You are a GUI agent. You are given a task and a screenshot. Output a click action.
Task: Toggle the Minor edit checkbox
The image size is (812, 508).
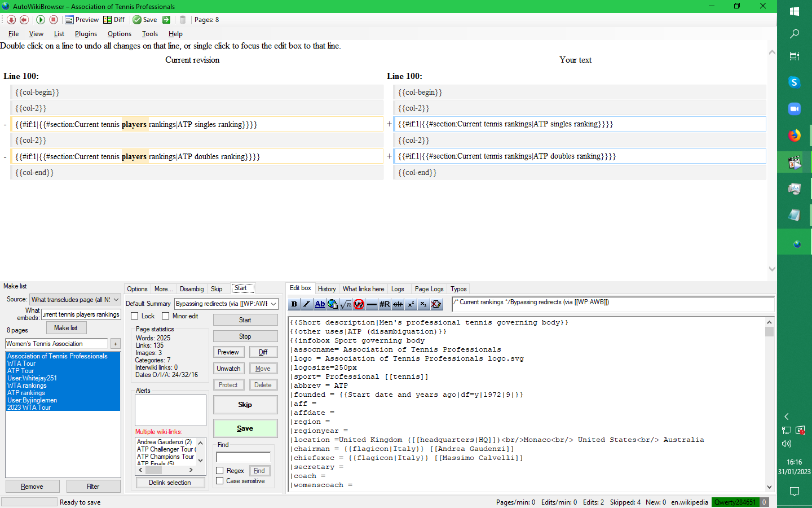pyautogui.click(x=165, y=316)
